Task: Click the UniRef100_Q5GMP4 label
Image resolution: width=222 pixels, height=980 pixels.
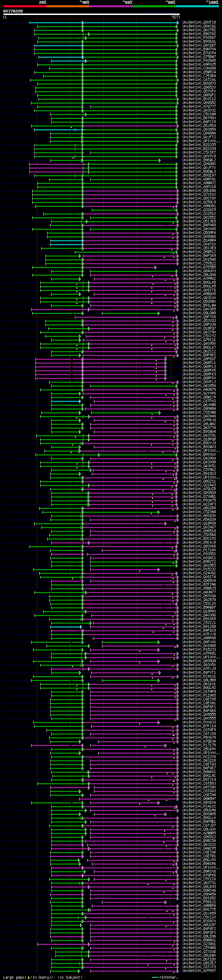Action: 199,233
